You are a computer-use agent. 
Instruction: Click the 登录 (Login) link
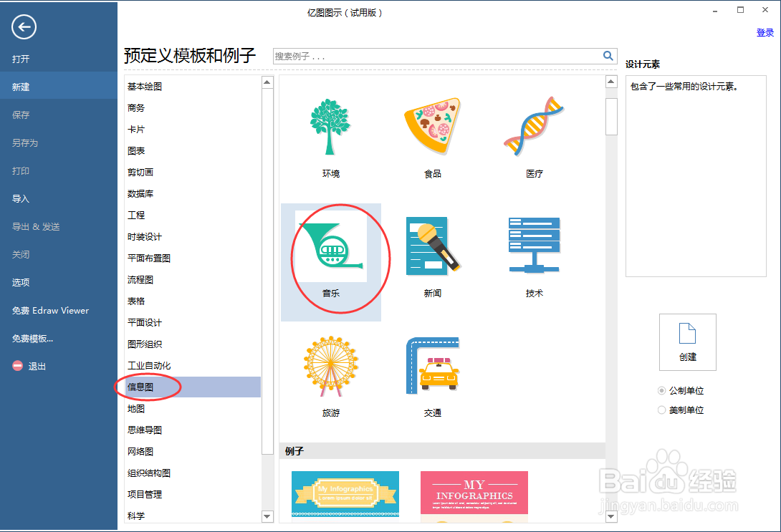pyautogui.click(x=765, y=32)
